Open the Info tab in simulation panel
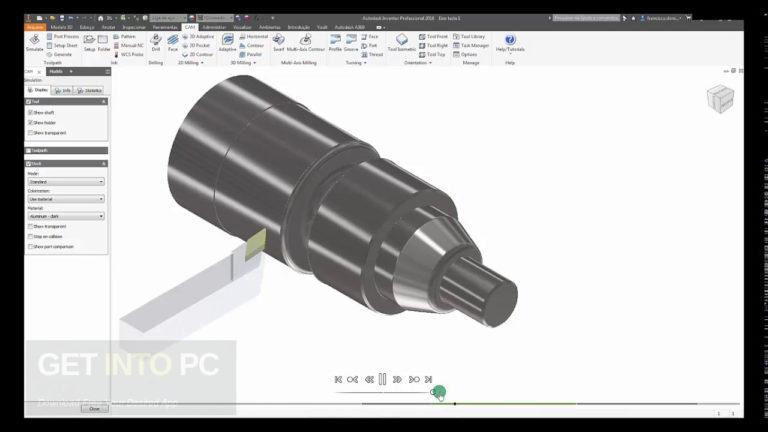The width and height of the screenshot is (768, 432). 63,91
